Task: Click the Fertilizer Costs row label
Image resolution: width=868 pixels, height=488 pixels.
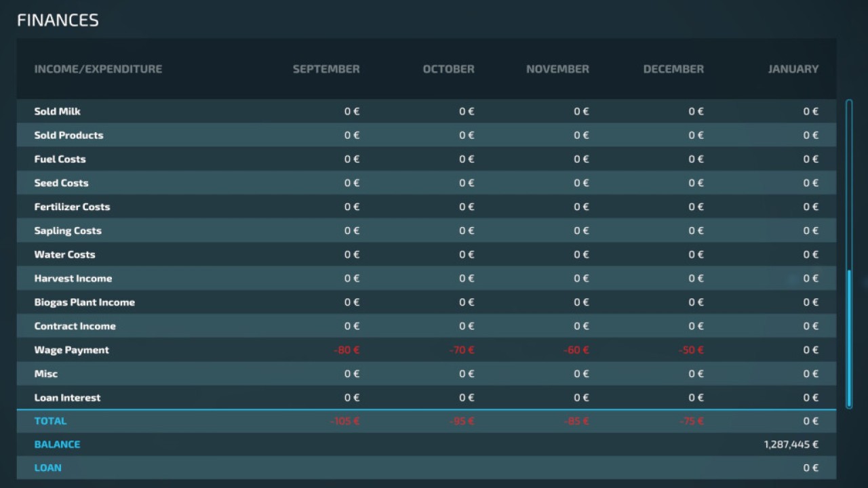Action: [x=72, y=207]
